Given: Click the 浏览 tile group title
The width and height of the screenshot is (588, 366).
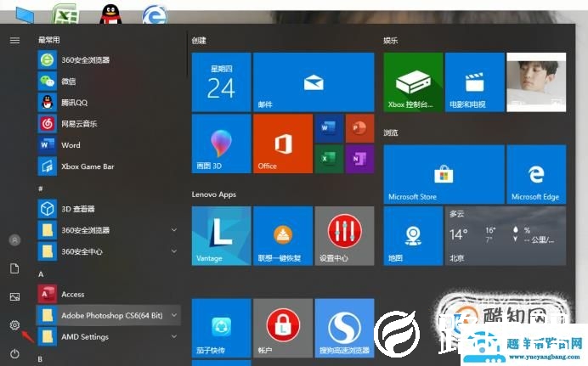Looking at the screenshot, I should 391,132.
